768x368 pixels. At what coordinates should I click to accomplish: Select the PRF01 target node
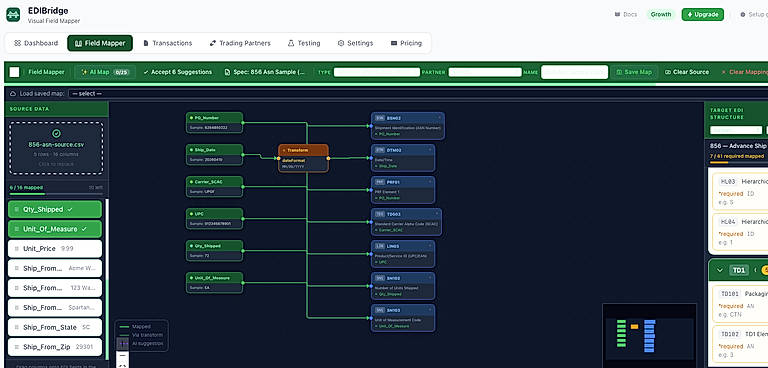403,190
